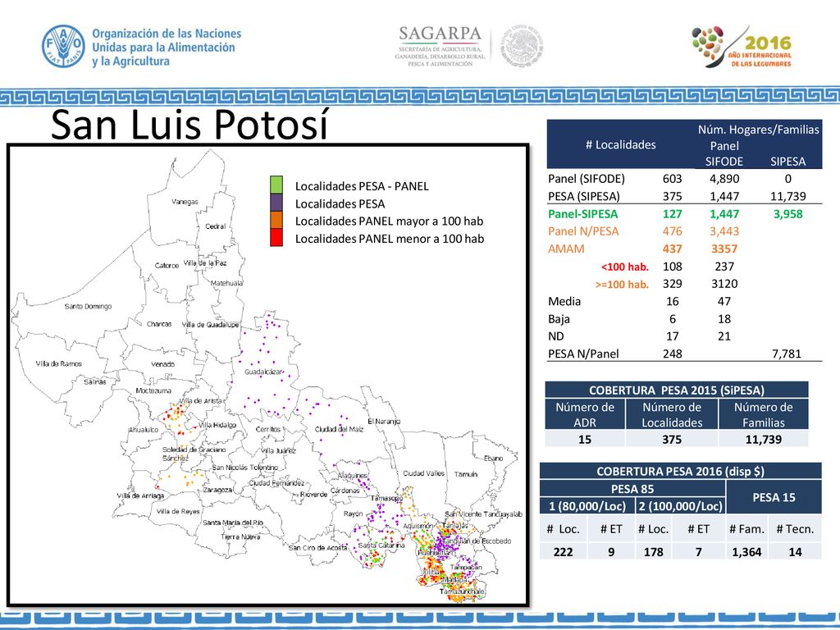This screenshot has width=840, height=630.
Task: Click the PESA N/Panel row label
Action: [x=583, y=354]
